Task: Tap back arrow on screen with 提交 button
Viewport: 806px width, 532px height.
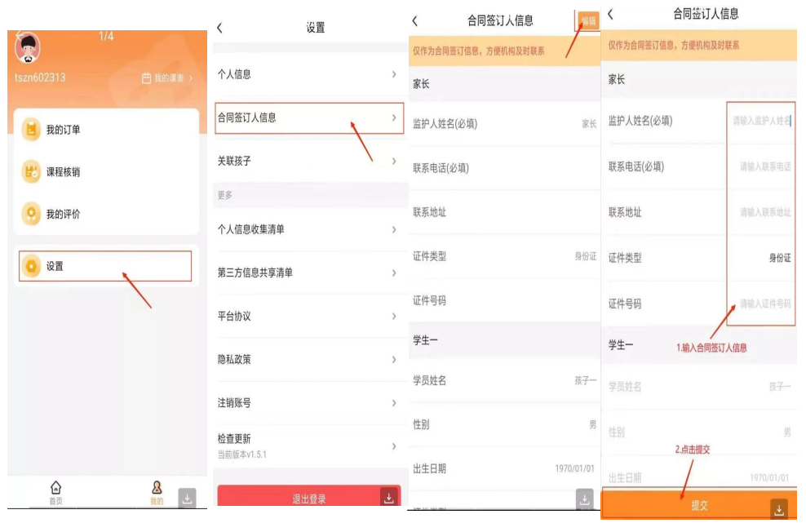Action: 611,15
